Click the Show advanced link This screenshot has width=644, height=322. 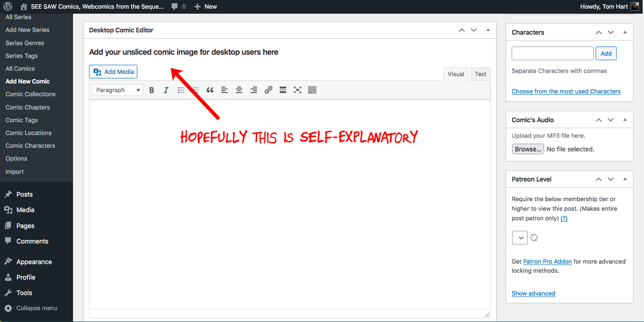534,293
